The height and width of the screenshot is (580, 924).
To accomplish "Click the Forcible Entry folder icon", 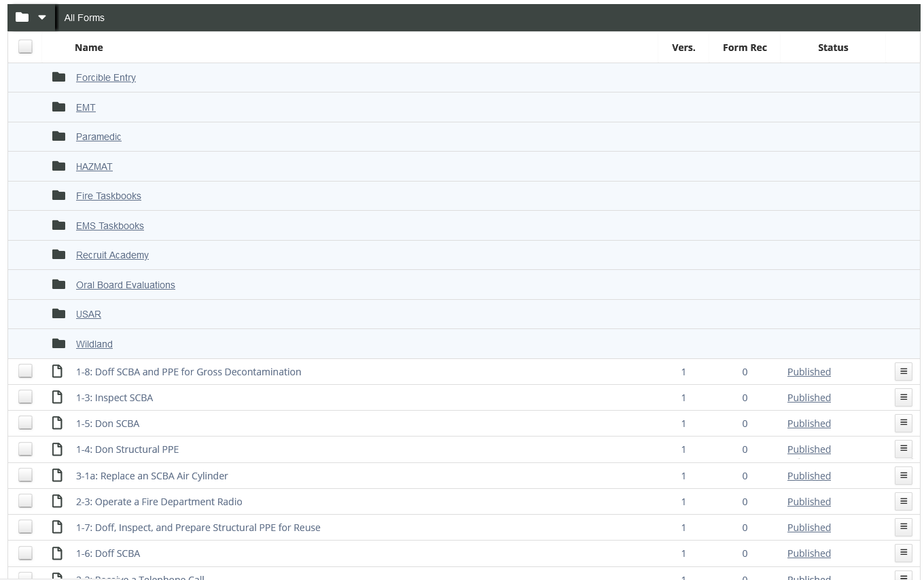I will (59, 77).
